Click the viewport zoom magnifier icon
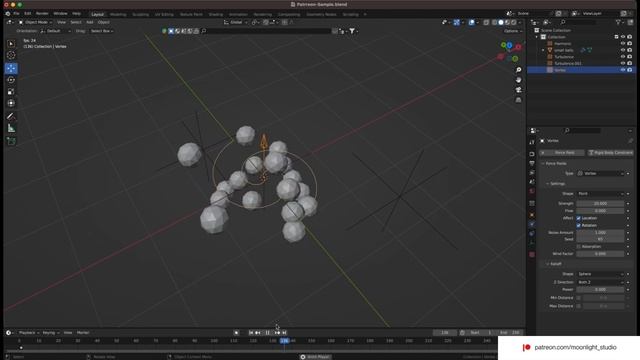The height and width of the screenshot is (360, 640). [x=518, y=70]
